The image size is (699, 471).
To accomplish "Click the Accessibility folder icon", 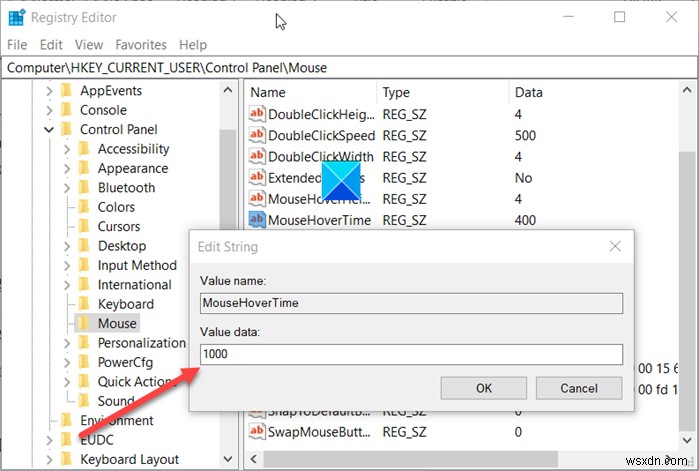I will click(84, 148).
